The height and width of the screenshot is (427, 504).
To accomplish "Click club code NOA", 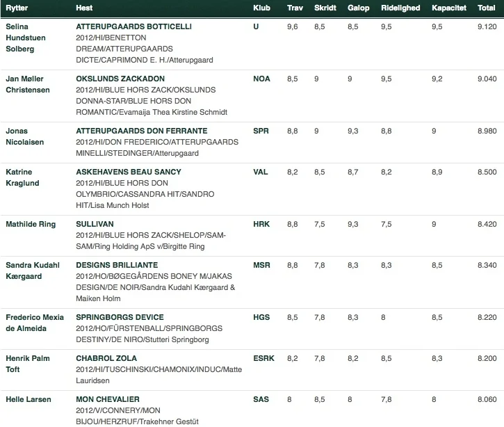I will [x=261, y=79].
